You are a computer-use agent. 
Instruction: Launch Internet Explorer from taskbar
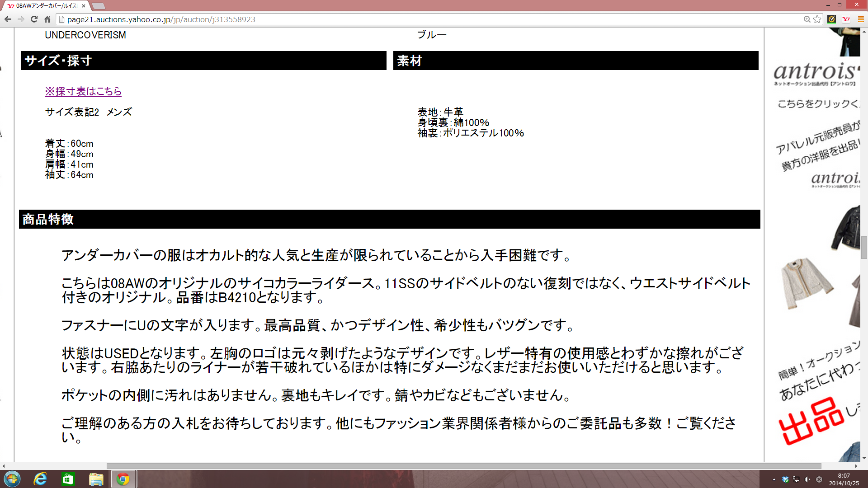click(40, 479)
